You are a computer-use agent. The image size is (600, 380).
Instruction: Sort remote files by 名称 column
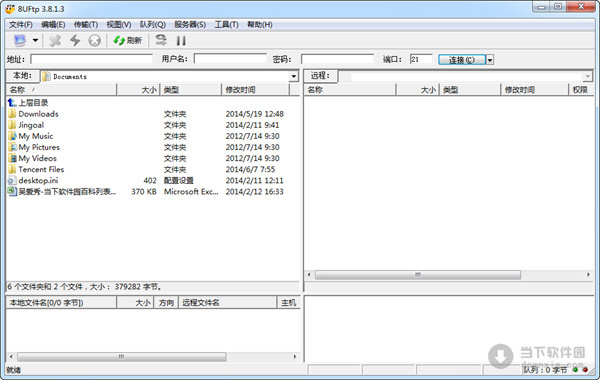click(x=350, y=90)
